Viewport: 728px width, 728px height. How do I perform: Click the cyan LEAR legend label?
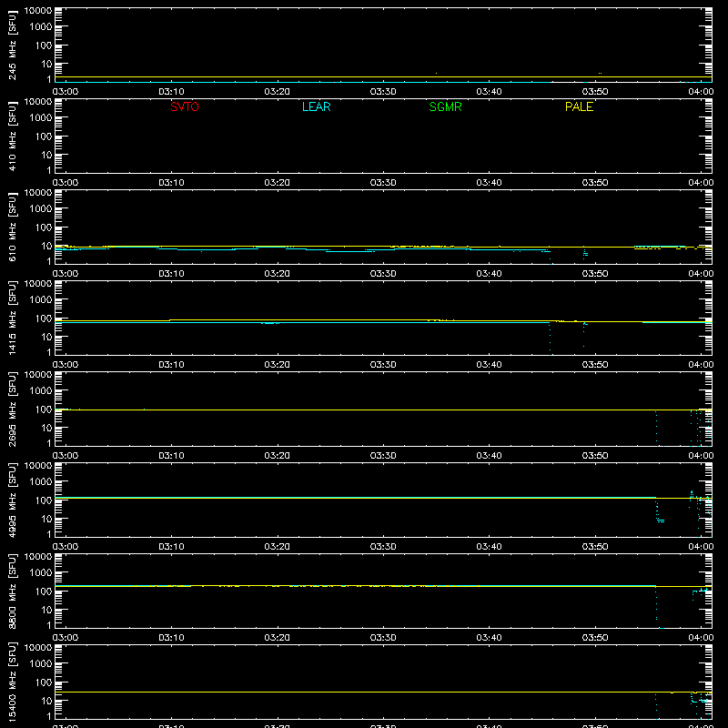pos(316,106)
